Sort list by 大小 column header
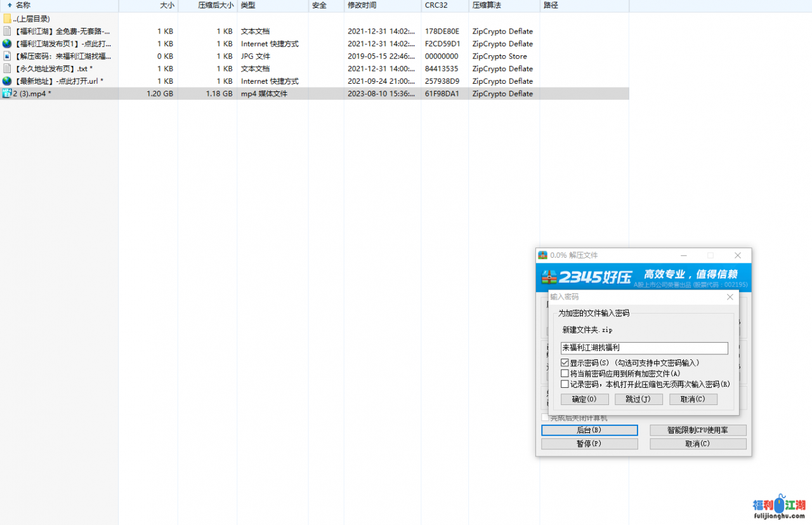Viewport: 812px width, 525px height. point(167,5)
